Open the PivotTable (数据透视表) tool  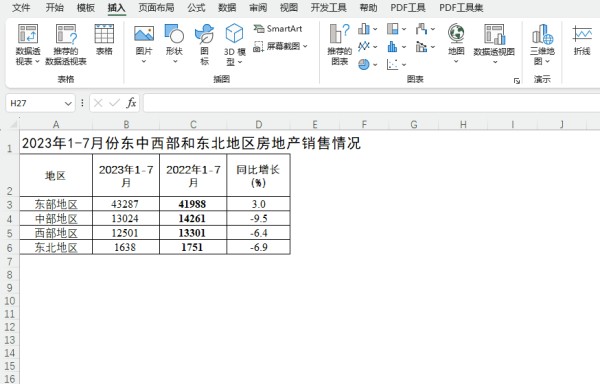(28, 44)
